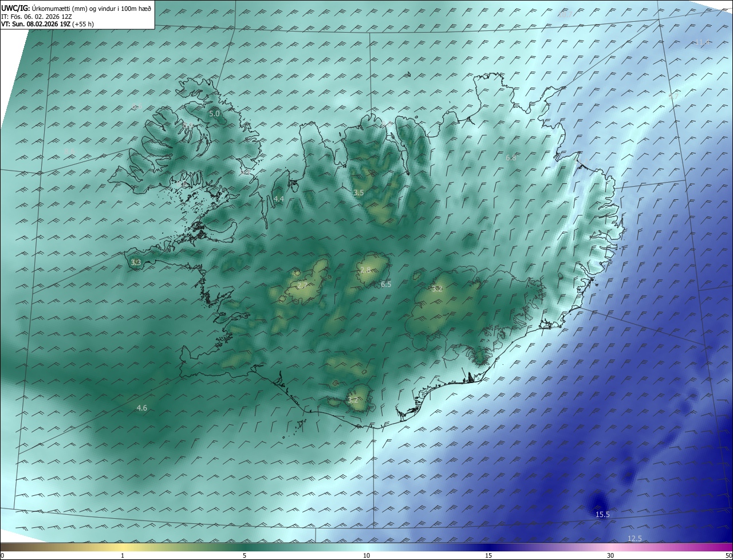Click the '10' tick label on the colour scale

pyautogui.click(x=366, y=555)
